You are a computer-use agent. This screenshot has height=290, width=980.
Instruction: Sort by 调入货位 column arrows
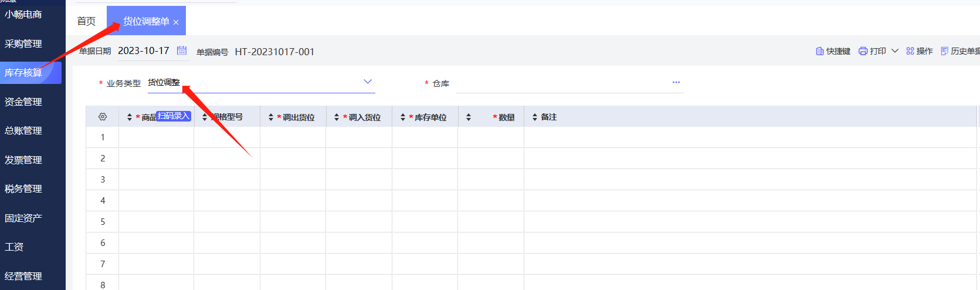(x=337, y=117)
